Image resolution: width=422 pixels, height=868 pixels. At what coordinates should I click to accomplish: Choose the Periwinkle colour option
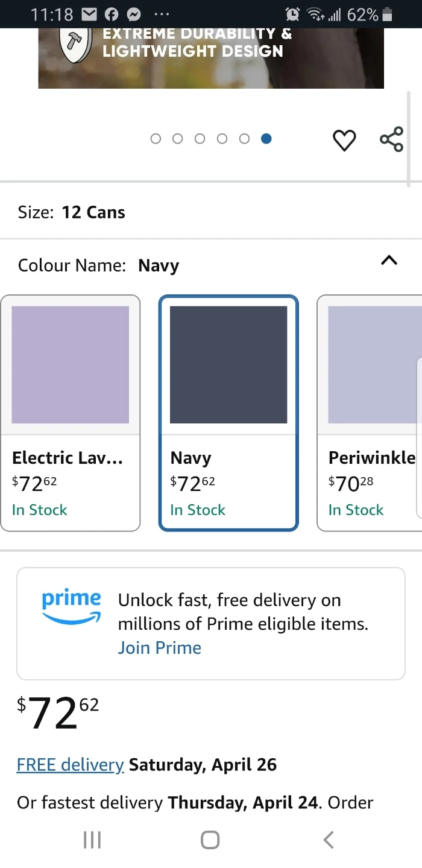click(x=370, y=413)
